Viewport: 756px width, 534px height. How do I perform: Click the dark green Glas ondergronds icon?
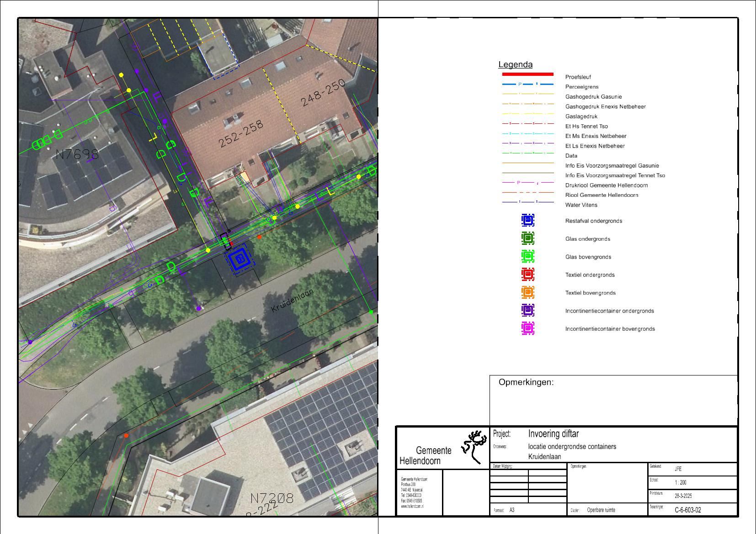tap(528, 238)
